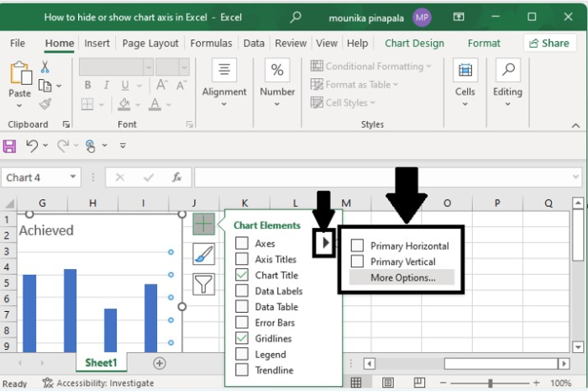Click the Paste clipboard icon

coord(20,73)
